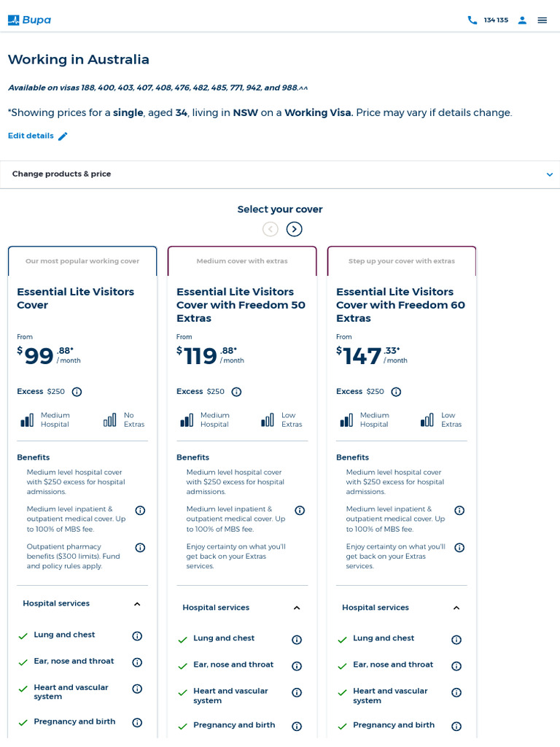Screen dimensions: 560x747
Task: Click pencil icon next to Edit details
Action: coord(63,136)
